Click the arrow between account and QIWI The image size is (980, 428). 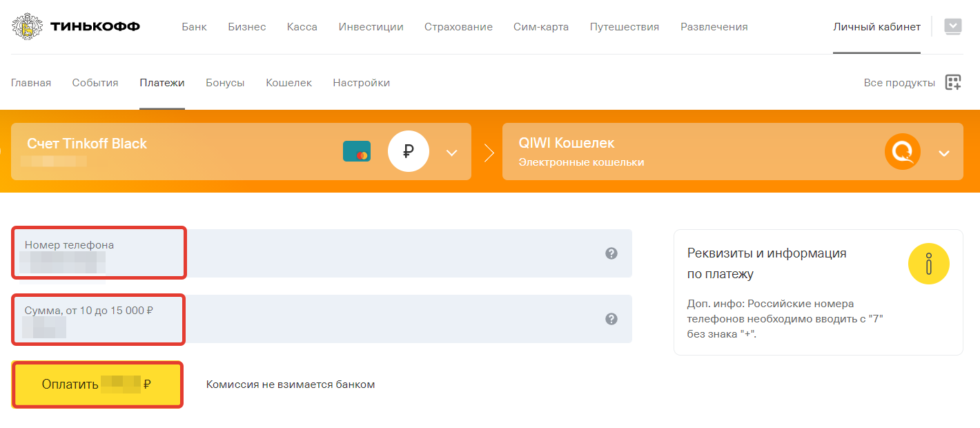click(489, 153)
